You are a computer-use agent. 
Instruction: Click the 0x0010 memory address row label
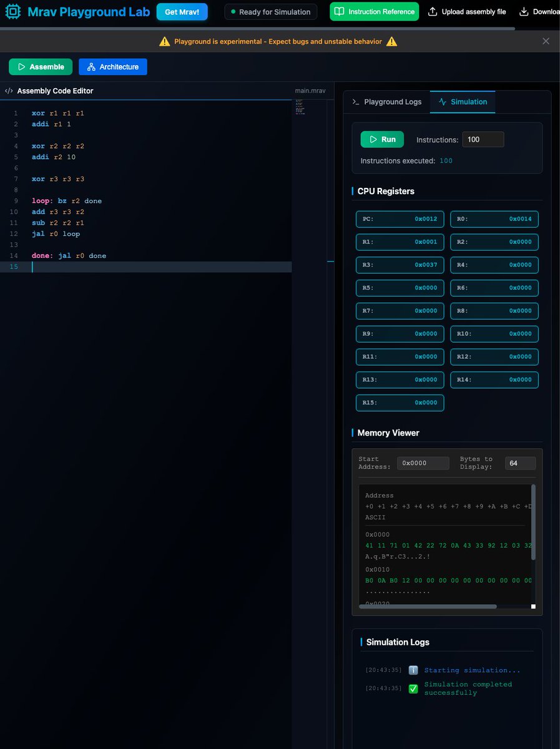[x=378, y=569]
